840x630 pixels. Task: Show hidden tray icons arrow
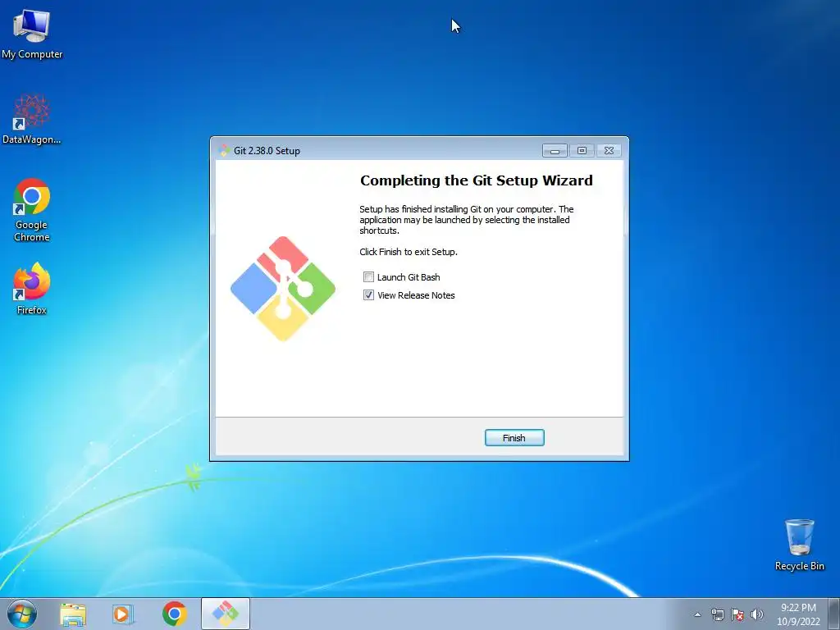click(x=697, y=614)
